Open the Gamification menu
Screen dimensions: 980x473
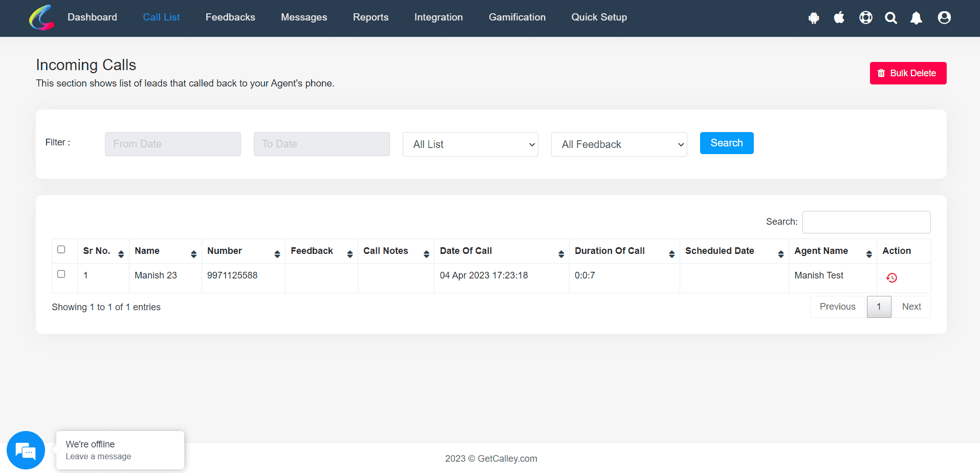(517, 17)
